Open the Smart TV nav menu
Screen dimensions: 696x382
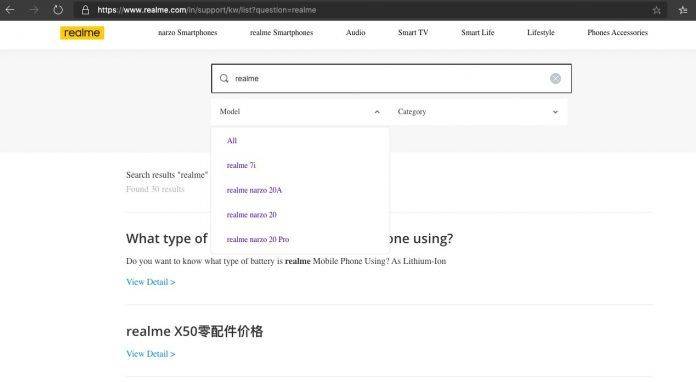(413, 33)
